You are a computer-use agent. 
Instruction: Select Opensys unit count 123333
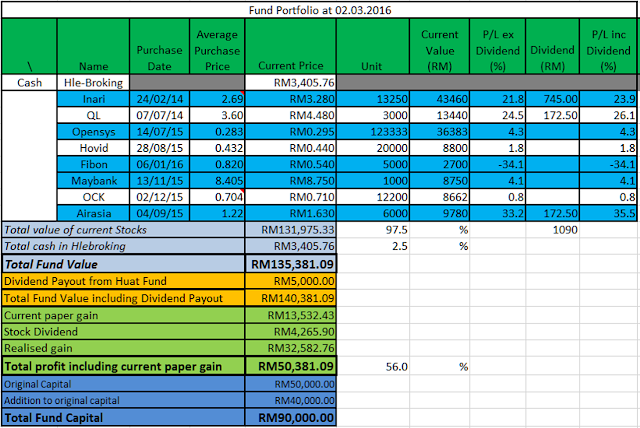373,132
